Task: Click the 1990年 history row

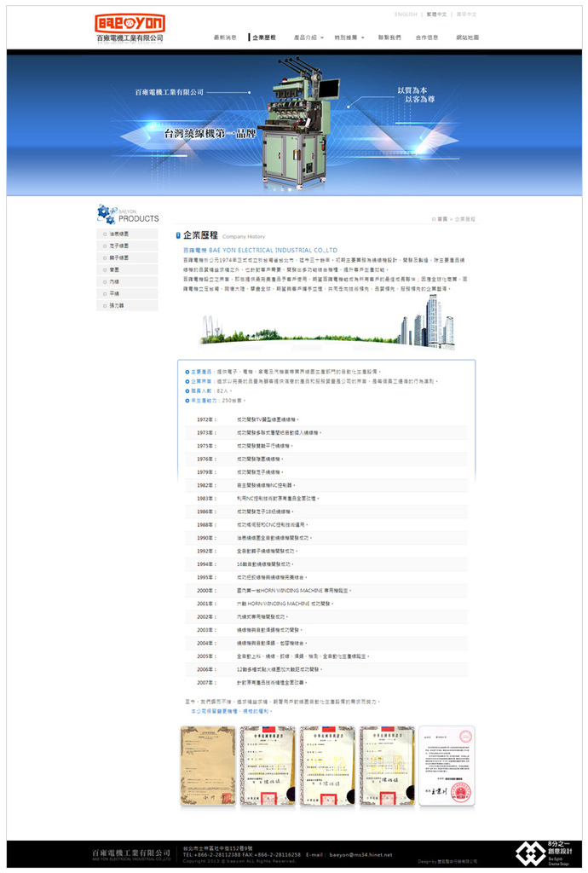Action: [326, 538]
